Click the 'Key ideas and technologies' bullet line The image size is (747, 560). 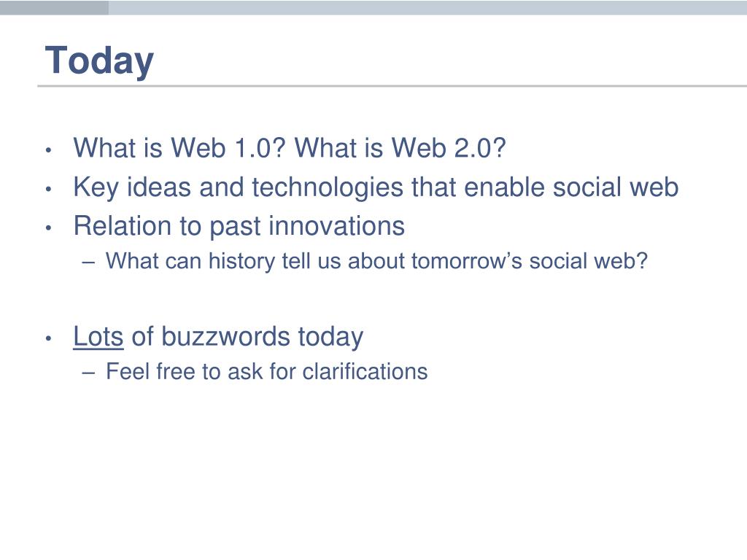pyautogui.click(x=376, y=187)
